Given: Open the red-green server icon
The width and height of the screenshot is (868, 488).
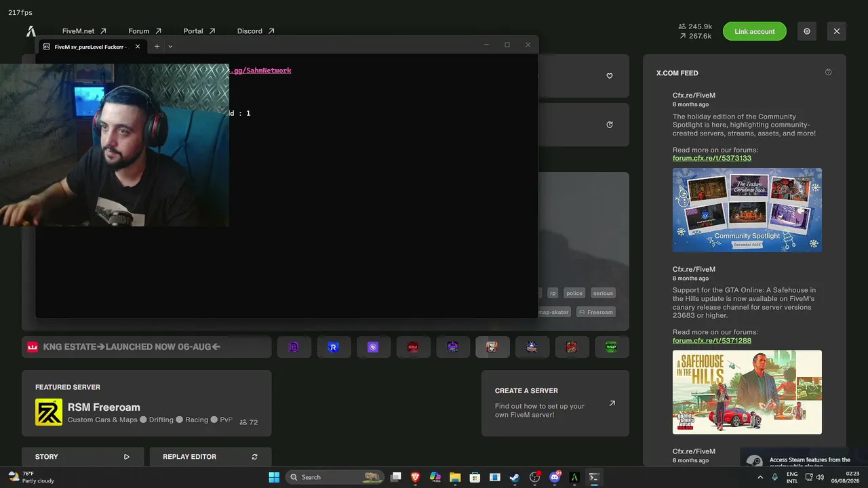Looking at the screenshot, I should coord(572,347).
